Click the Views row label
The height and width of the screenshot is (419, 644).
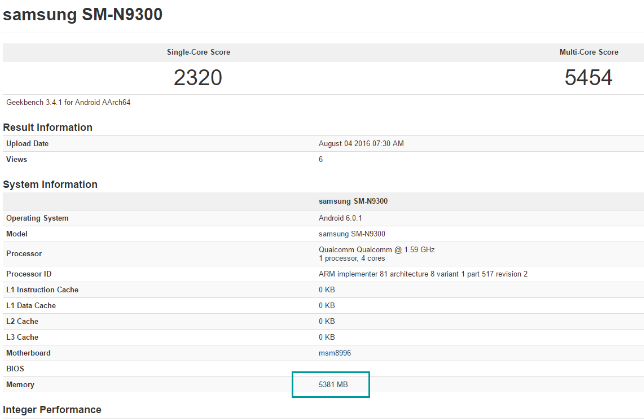16,159
